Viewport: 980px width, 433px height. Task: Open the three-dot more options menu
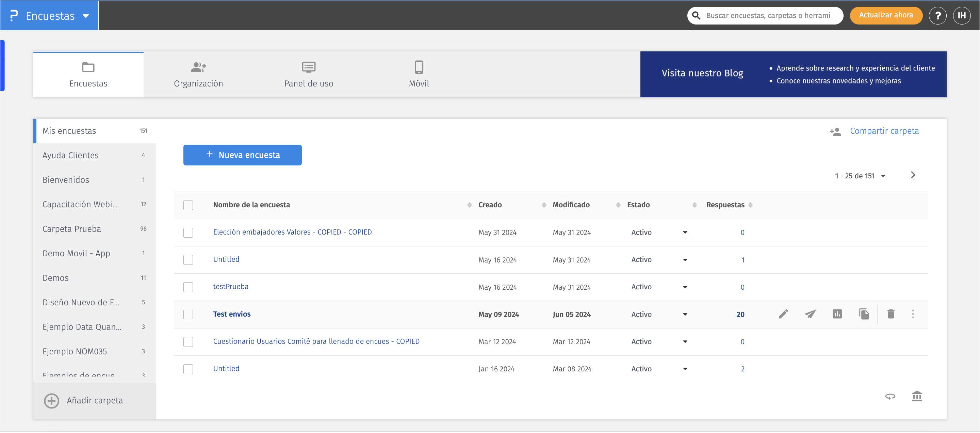[913, 314]
